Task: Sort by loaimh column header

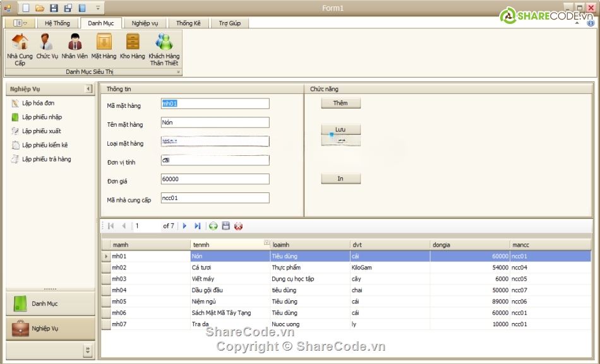Action: pyautogui.click(x=310, y=245)
